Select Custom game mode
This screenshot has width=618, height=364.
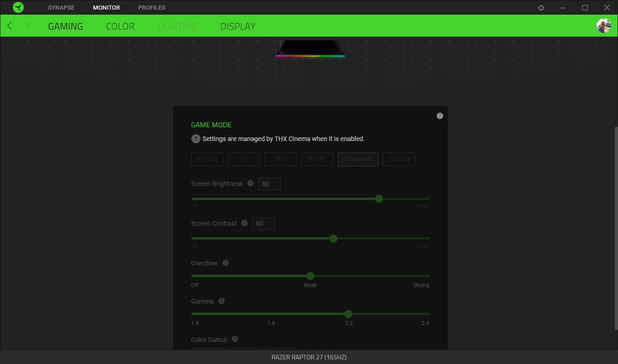[399, 159]
